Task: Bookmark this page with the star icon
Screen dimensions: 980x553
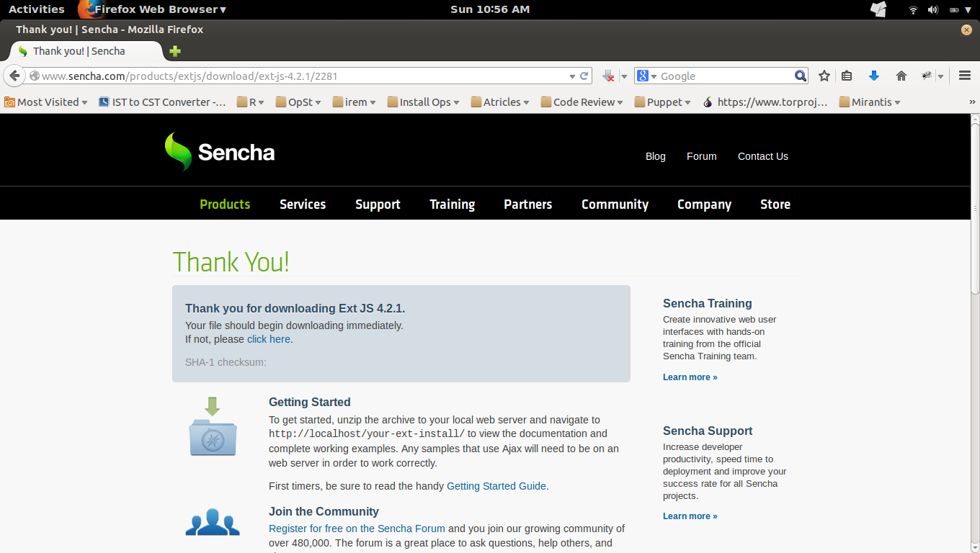Action: click(x=824, y=76)
